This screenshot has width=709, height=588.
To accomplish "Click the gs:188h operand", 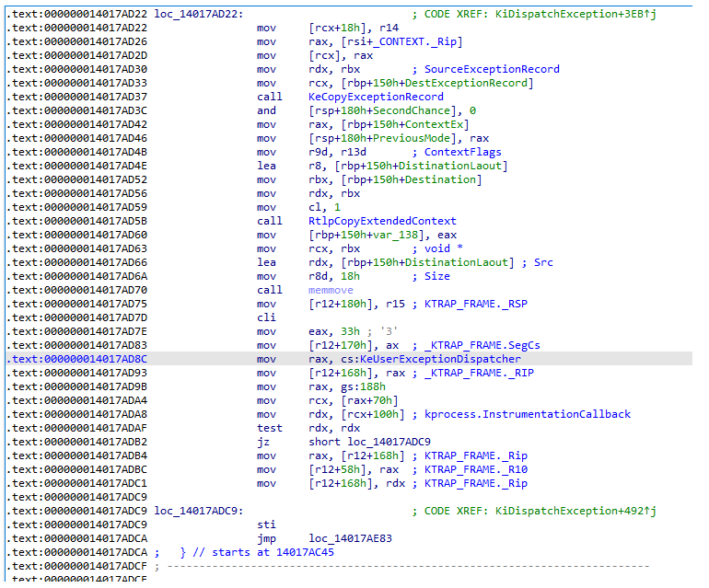I will point(363,386).
